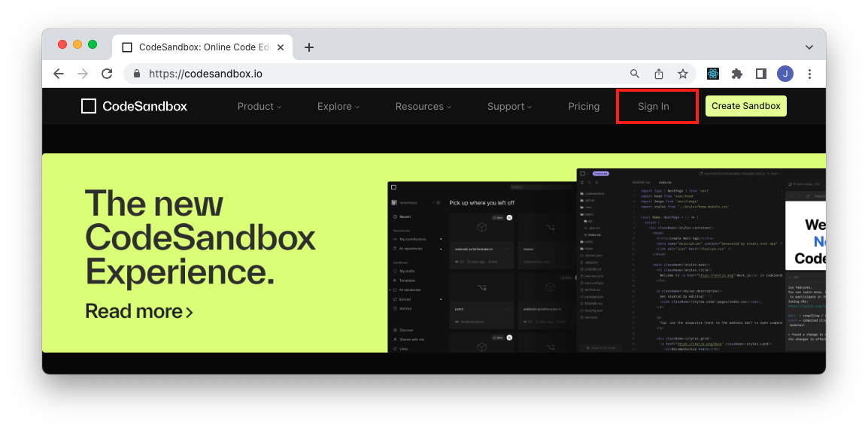Screen dimensions: 868x430
Task: Expand the tab search chevron
Action: pyautogui.click(x=809, y=47)
